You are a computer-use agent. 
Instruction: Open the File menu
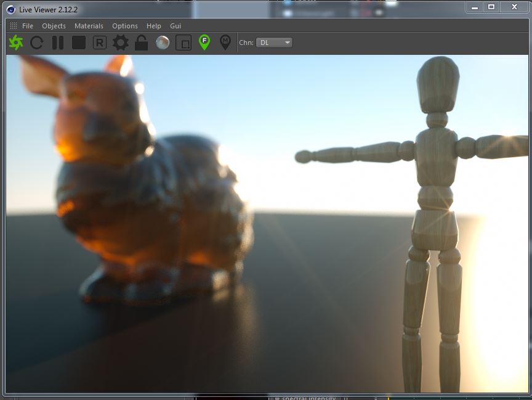point(28,26)
